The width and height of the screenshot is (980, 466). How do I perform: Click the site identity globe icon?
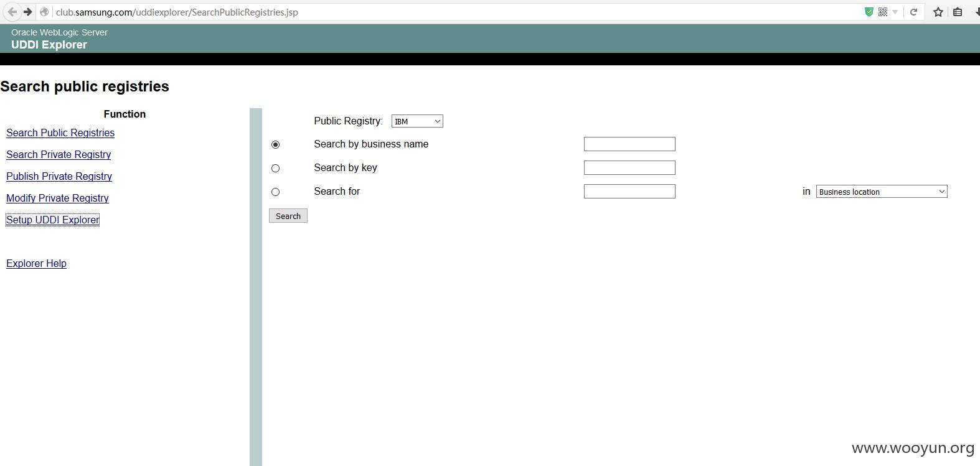[x=44, y=12]
